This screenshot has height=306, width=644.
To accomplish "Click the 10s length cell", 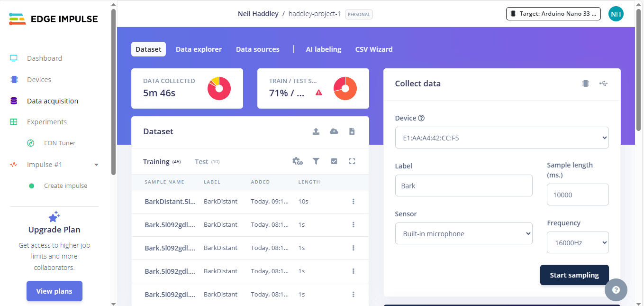I will (x=303, y=202).
